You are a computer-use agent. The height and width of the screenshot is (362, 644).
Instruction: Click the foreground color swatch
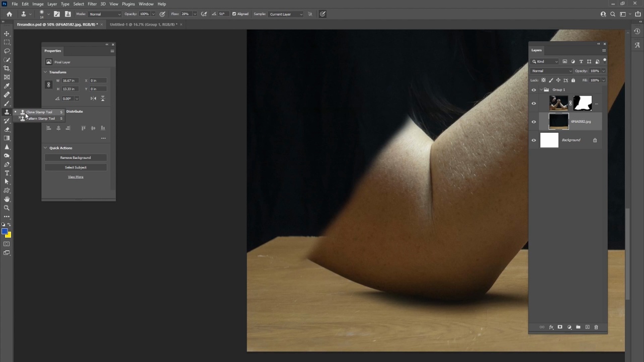click(x=5, y=232)
